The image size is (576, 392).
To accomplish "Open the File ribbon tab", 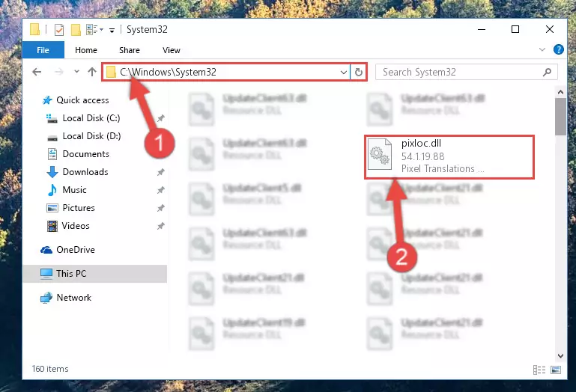I will click(43, 50).
